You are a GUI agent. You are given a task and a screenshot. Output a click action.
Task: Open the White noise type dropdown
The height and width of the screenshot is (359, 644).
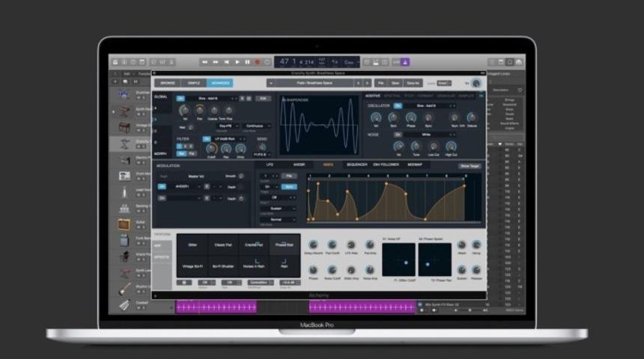tap(430, 135)
